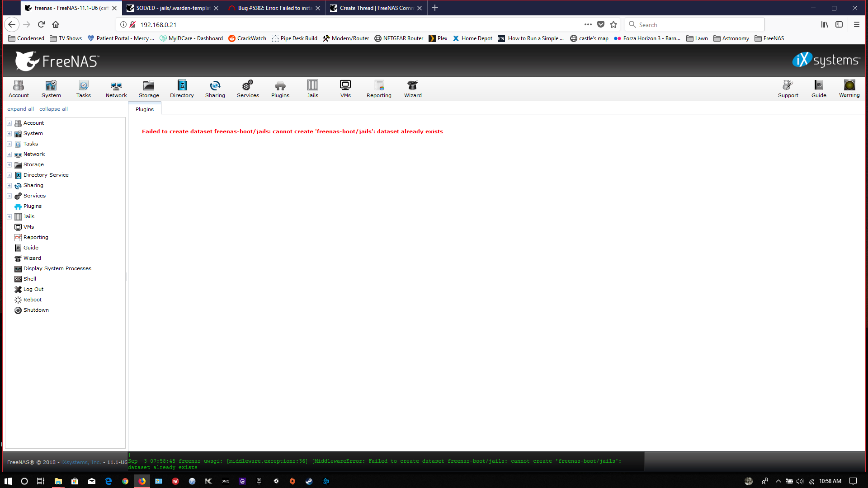Expand the Tasks tree node
Image resolution: width=868 pixels, height=488 pixels.
pos(9,144)
